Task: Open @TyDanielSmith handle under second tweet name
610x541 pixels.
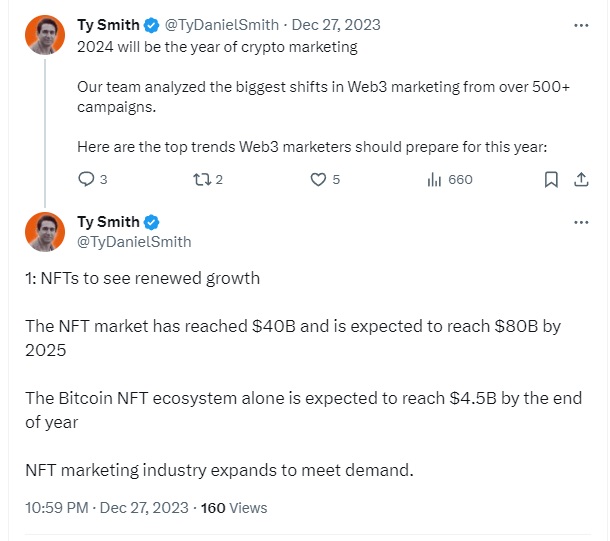Action: tap(134, 242)
